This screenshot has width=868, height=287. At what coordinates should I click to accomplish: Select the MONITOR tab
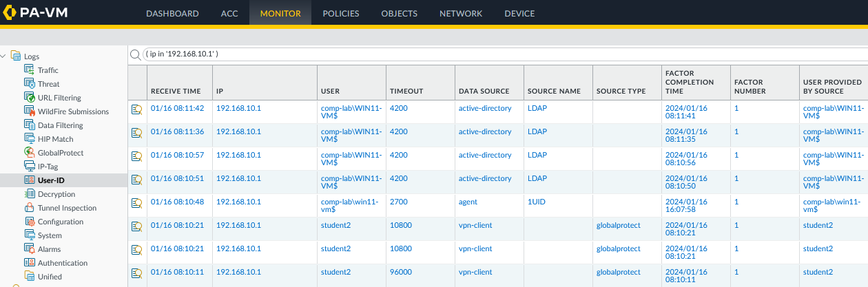coord(280,13)
